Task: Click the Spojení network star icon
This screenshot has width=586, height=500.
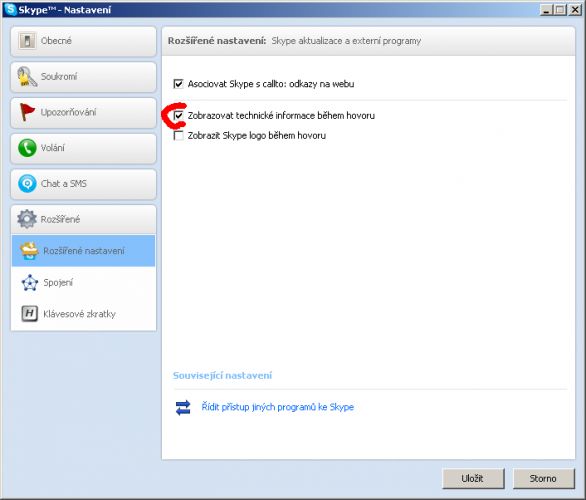Action: click(x=30, y=283)
